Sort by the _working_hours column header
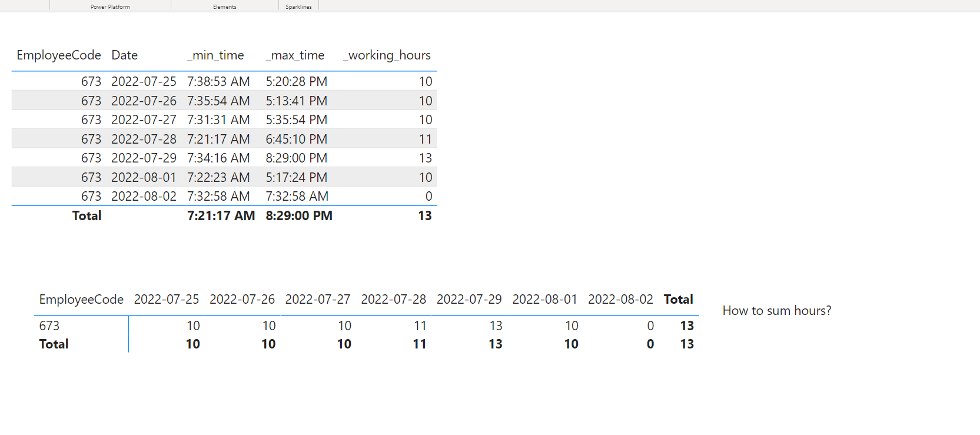The height and width of the screenshot is (435, 980). (387, 55)
